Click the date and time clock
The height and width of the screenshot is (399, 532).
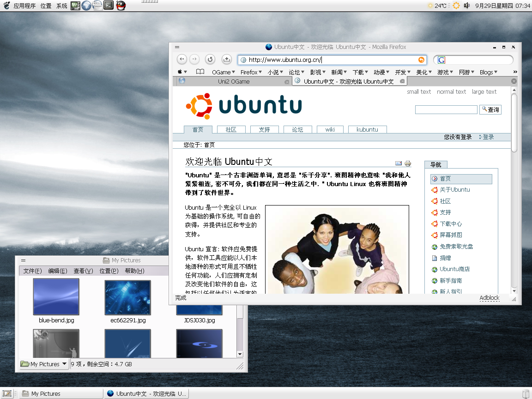point(502,6)
